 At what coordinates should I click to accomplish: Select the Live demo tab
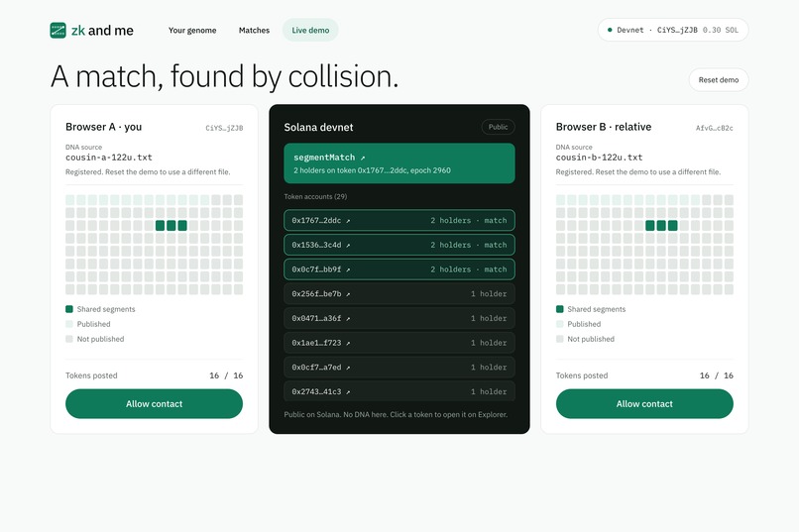[310, 30]
